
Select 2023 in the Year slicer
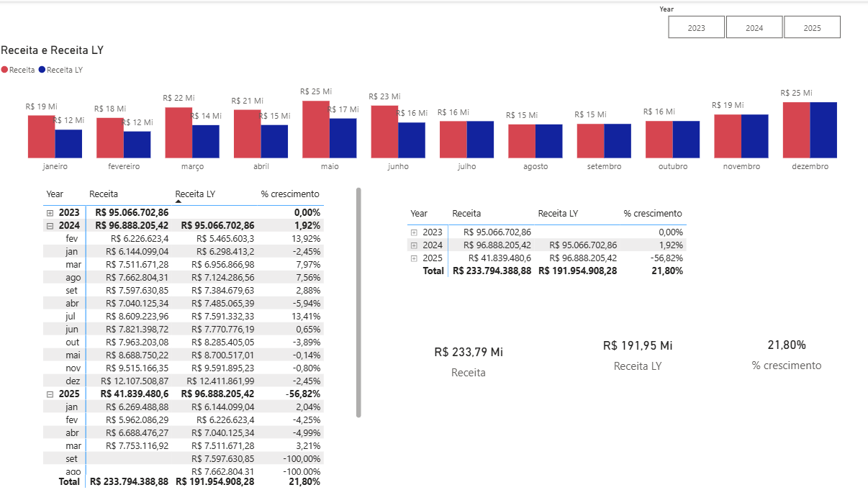tap(696, 27)
